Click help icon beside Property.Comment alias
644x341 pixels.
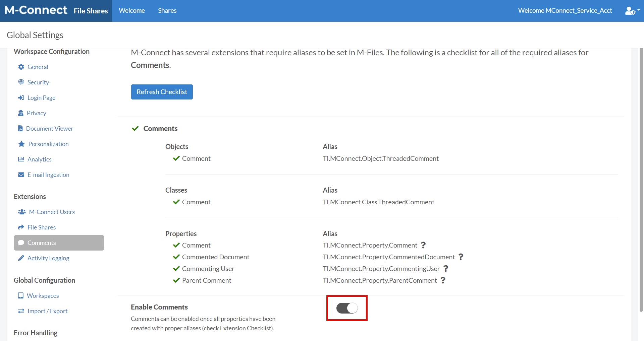tap(423, 245)
